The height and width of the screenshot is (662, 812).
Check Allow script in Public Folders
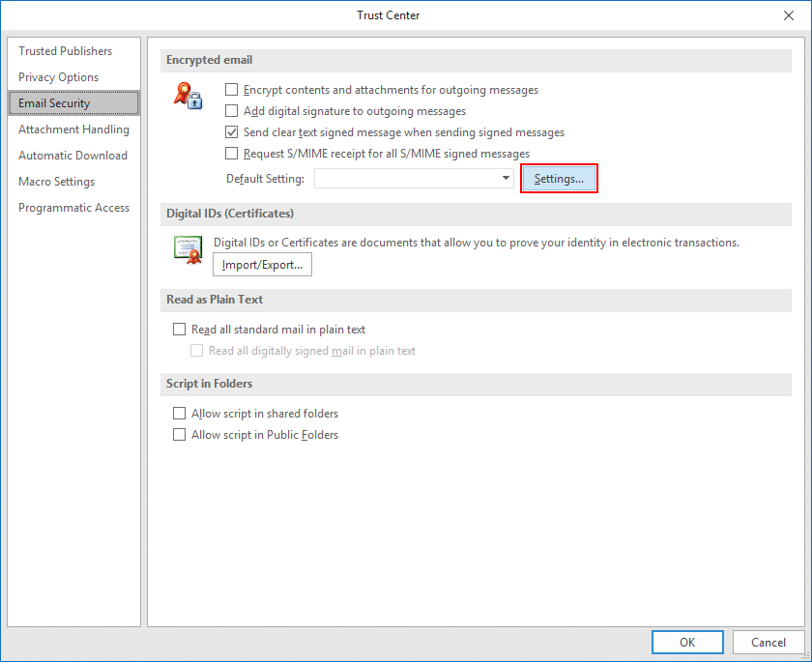point(179,435)
